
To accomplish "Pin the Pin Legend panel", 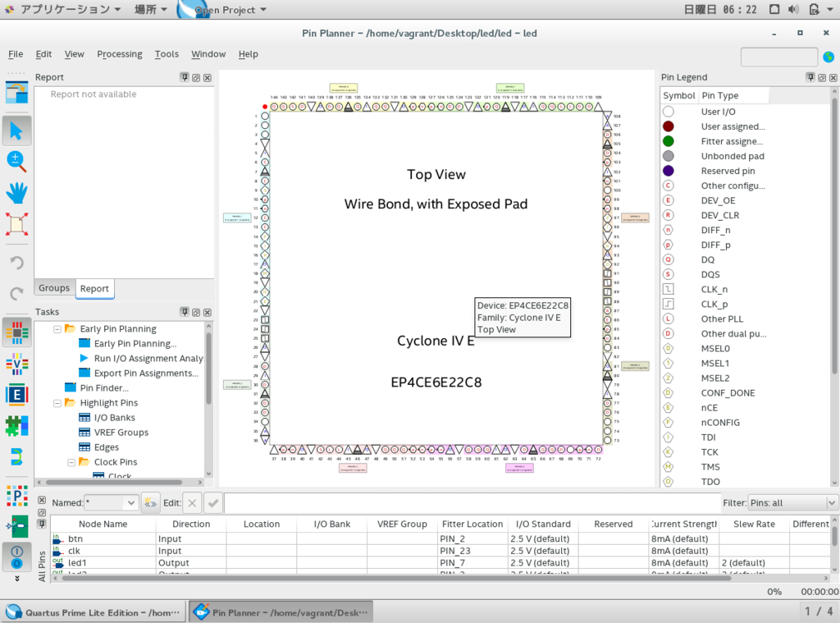I will (810, 77).
